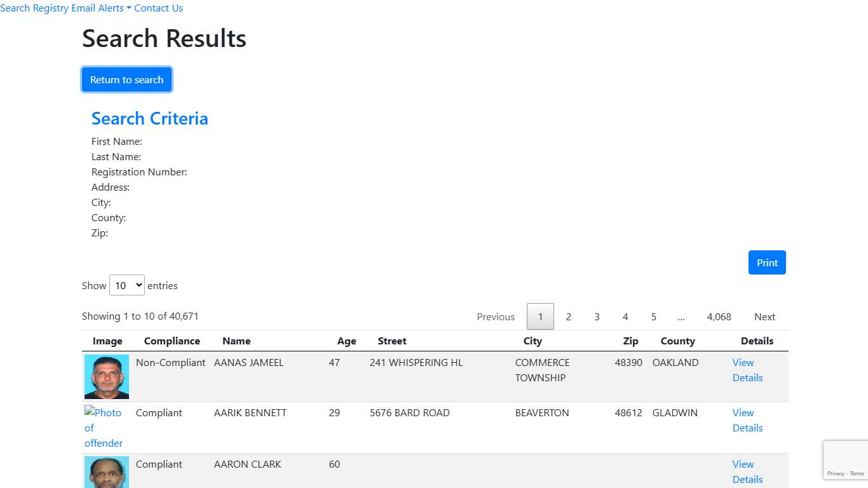Sort table by the Compliance column header
The height and width of the screenshot is (488, 868).
pos(172,341)
